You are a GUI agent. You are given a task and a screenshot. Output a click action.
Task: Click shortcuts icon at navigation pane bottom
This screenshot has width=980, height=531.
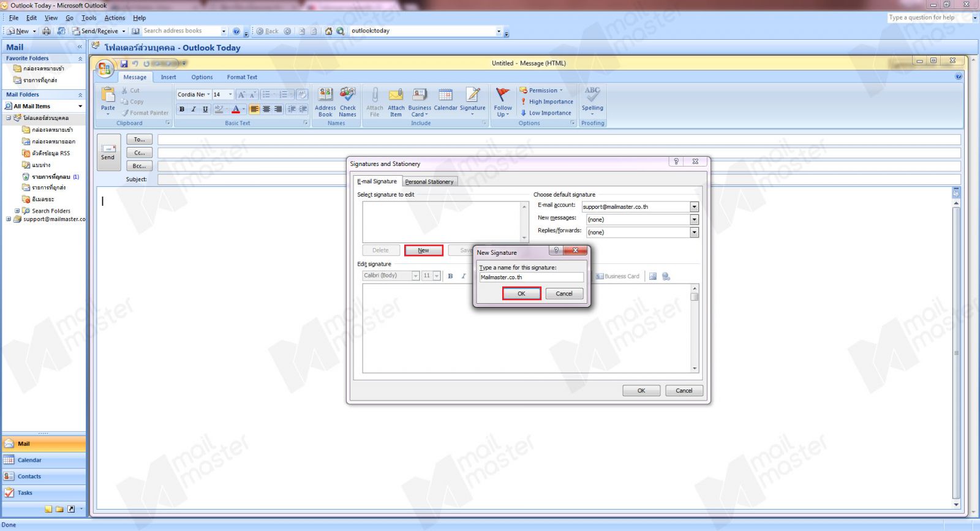71,509
